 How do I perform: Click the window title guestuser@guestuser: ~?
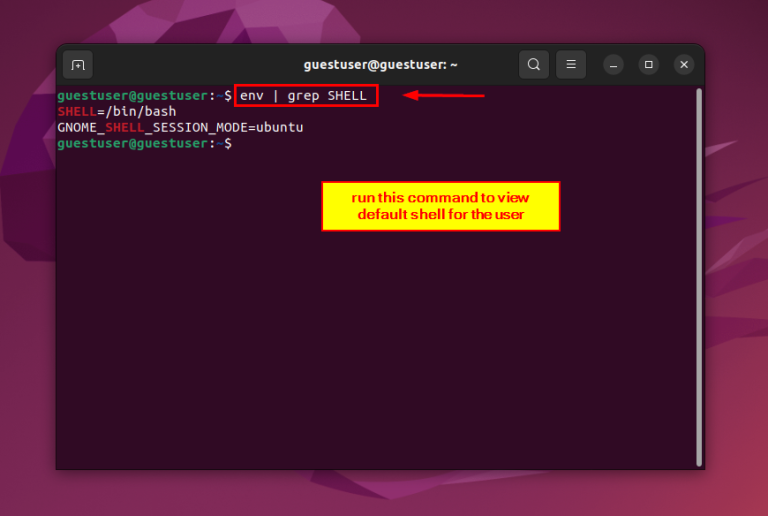pos(380,65)
